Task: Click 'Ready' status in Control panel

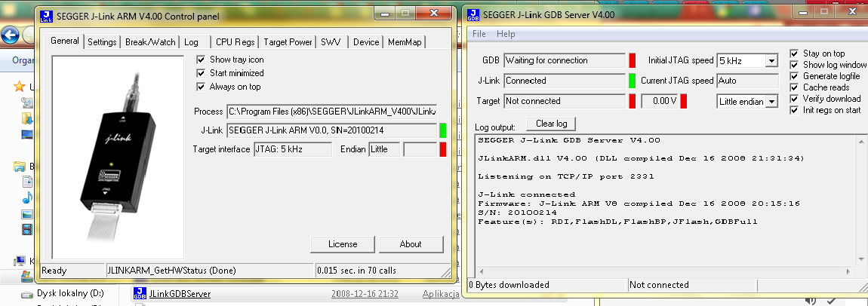Action: coord(54,271)
